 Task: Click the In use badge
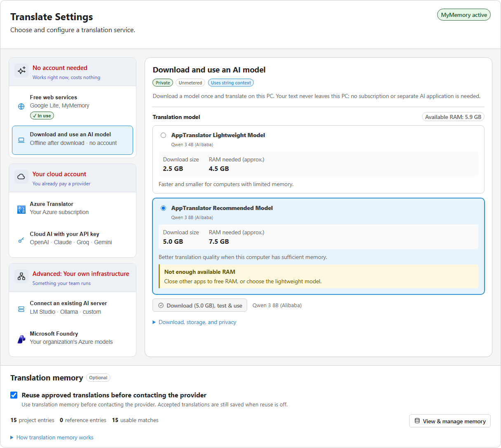(x=42, y=116)
